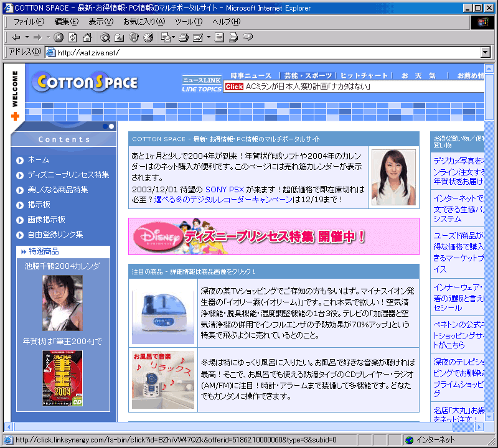498x448 pixels.
Task: Select the 時事ニュース news tab
Action: click(251, 75)
